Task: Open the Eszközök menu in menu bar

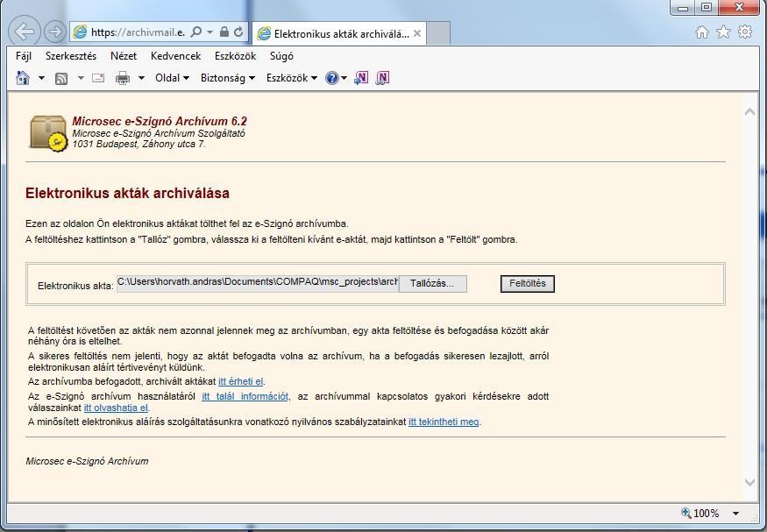Action: (x=235, y=56)
